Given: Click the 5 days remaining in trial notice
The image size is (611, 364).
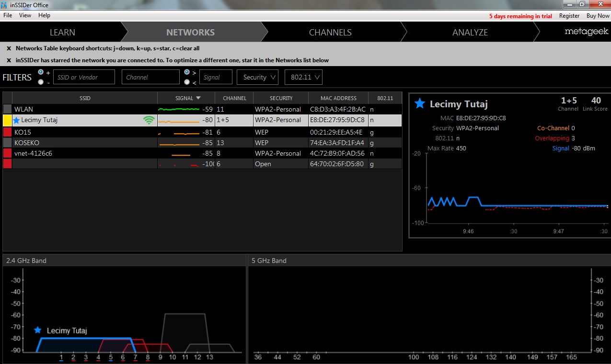Looking at the screenshot, I should tap(520, 16).
